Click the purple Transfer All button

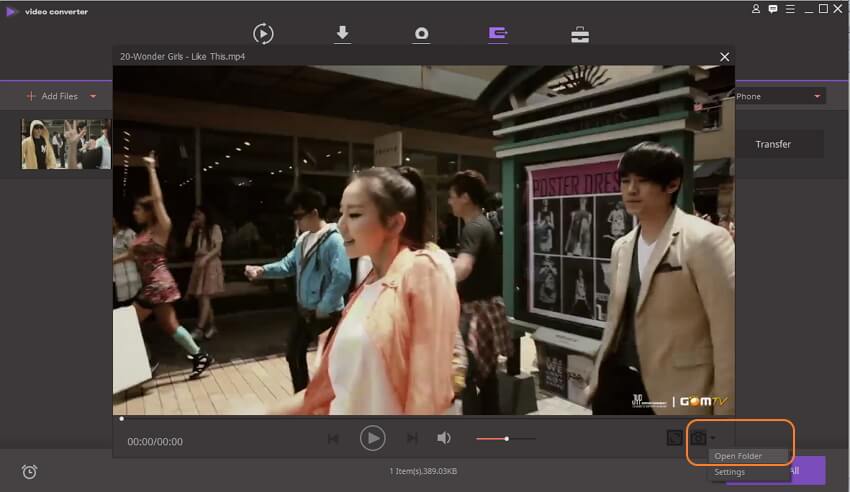(x=808, y=470)
